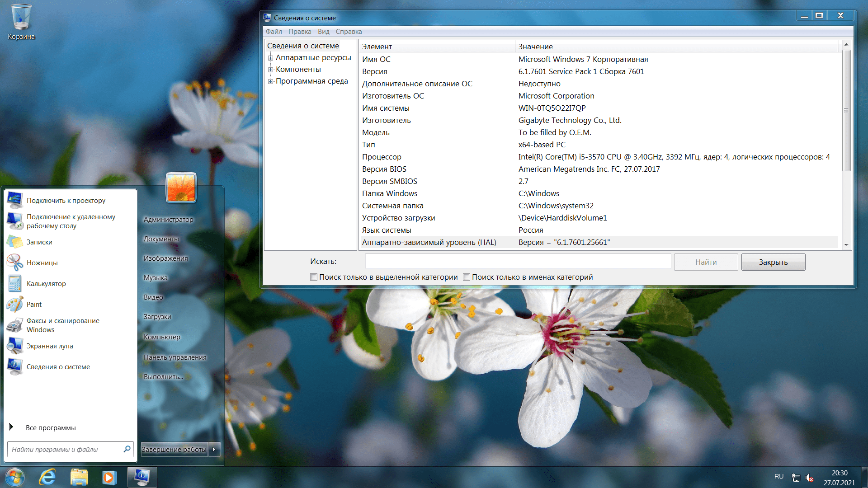Click Все программы in the Start menu

pos(50,427)
